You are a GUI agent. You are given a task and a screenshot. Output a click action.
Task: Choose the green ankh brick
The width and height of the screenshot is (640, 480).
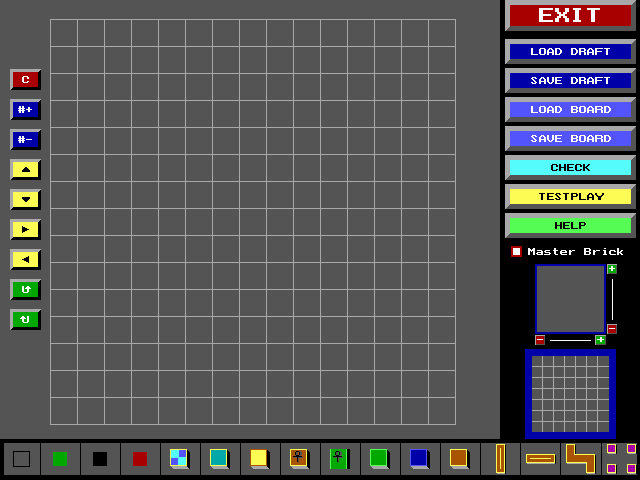339,458
